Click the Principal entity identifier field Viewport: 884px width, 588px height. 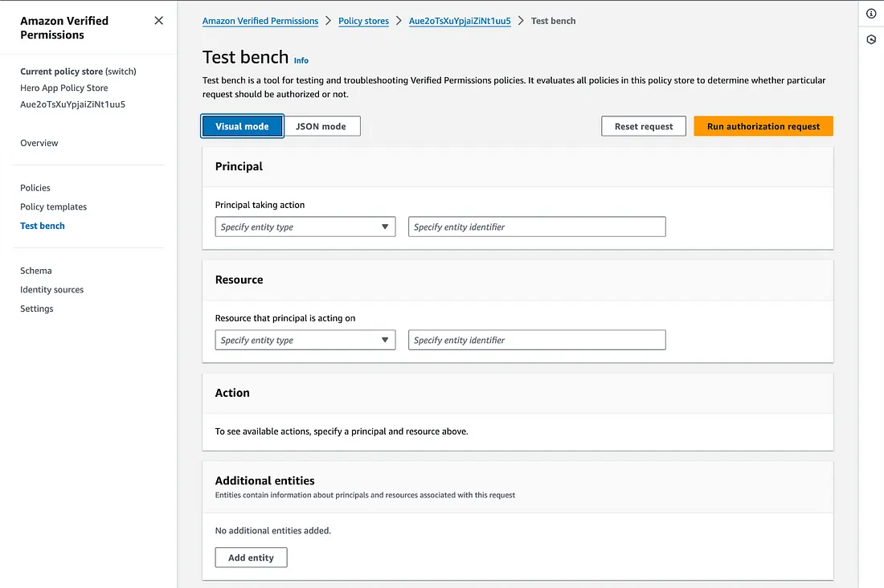[x=537, y=227]
